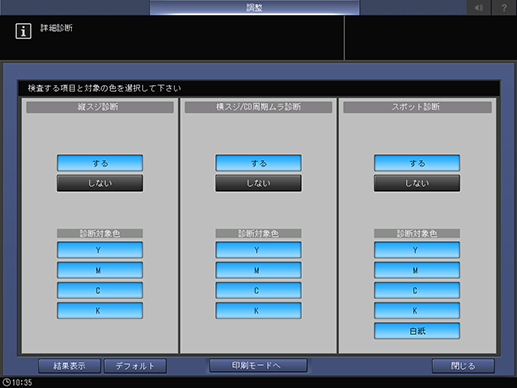Open help with the question mark icon
This screenshot has height=388, width=517.
click(504, 7)
